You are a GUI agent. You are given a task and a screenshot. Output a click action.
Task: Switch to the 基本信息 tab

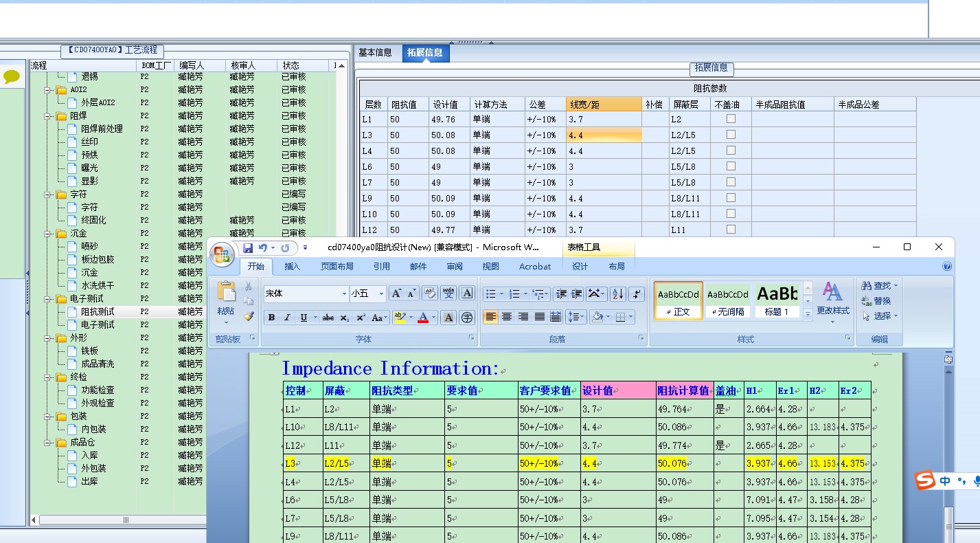click(376, 52)
